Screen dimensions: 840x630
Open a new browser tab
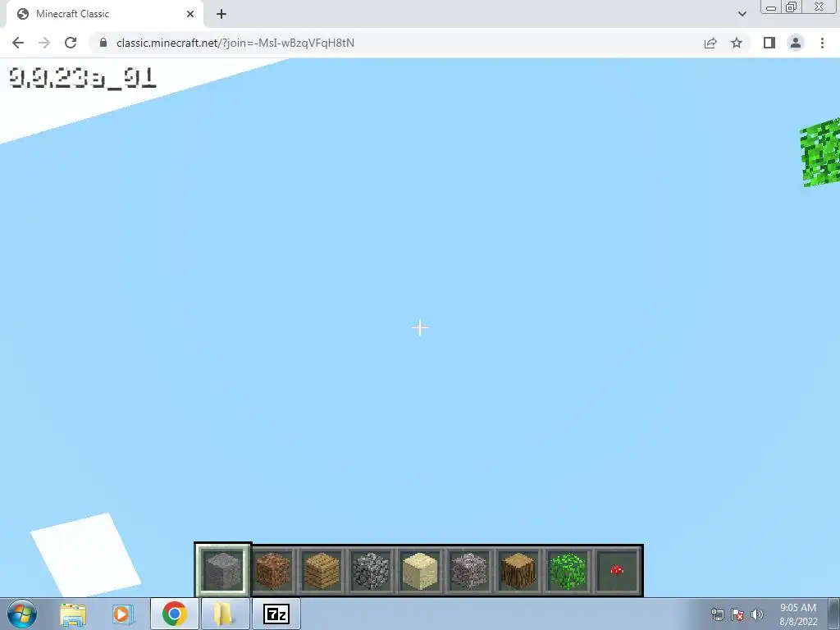tap(221, 14)
